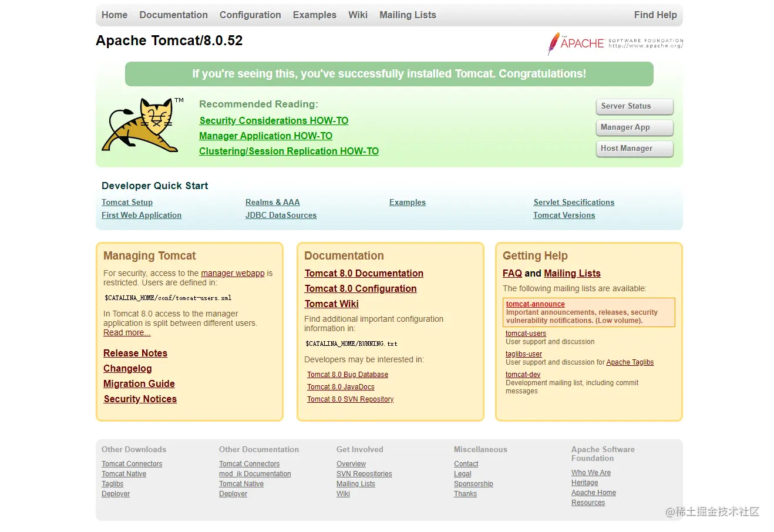774x532 pixels.
Task: Click the Apache Software Foundation feather logo
Action: pos(615,43)
